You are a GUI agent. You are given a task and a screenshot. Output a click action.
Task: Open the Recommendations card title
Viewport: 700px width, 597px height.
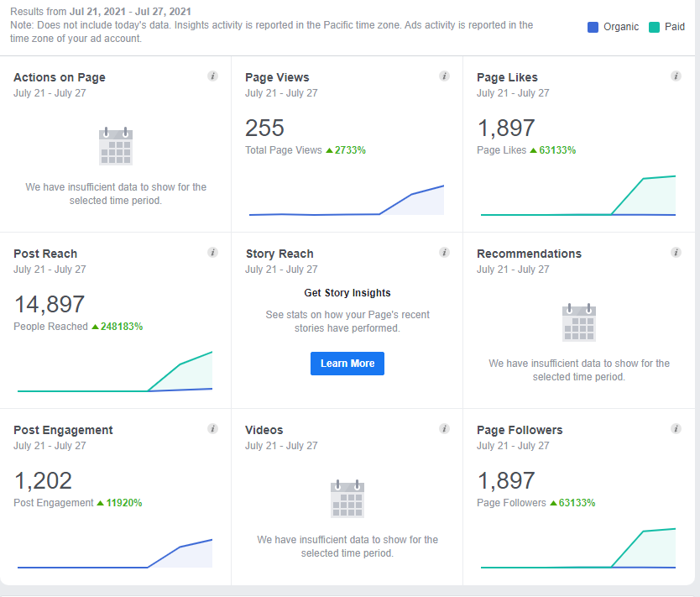pyautogui.click(x=529, y=254)
